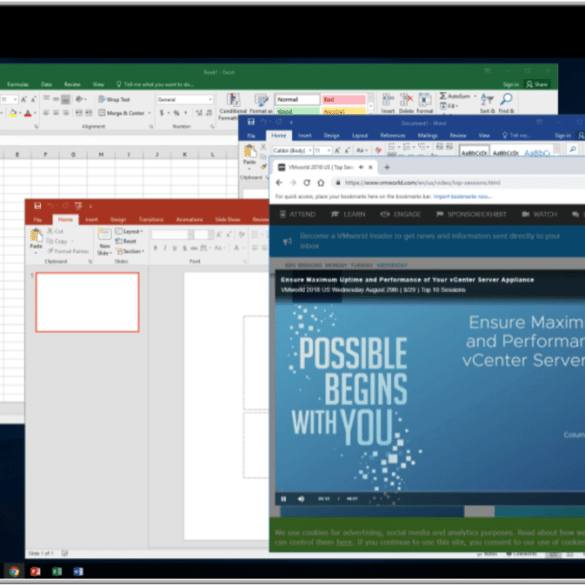The width and height of the screenshot is (585, 585).
Task: Click ATTEND in VMworld site navigation
Action: [x=298, y=214]
